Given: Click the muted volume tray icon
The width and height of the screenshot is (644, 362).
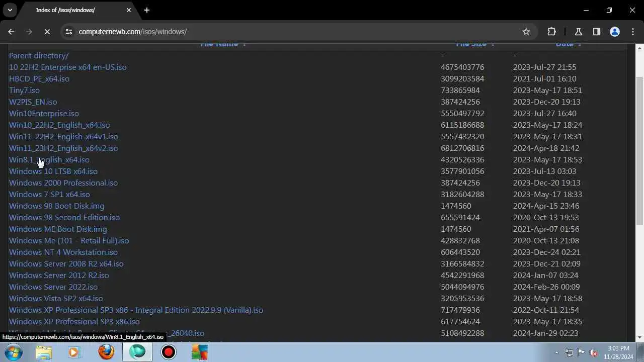Looking at the screenshot, I should (x=593, y=352).
